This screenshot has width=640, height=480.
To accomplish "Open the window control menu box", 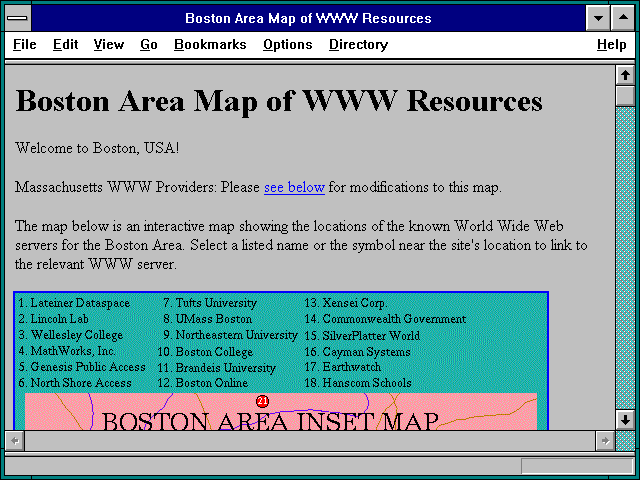I will [x=18, y=18].
